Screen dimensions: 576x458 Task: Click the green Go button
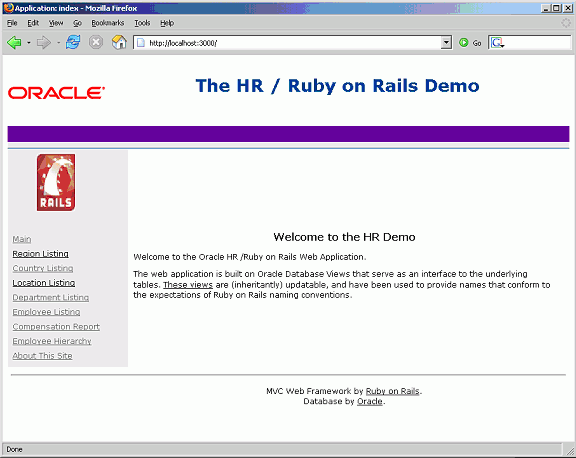pos(470,43)
